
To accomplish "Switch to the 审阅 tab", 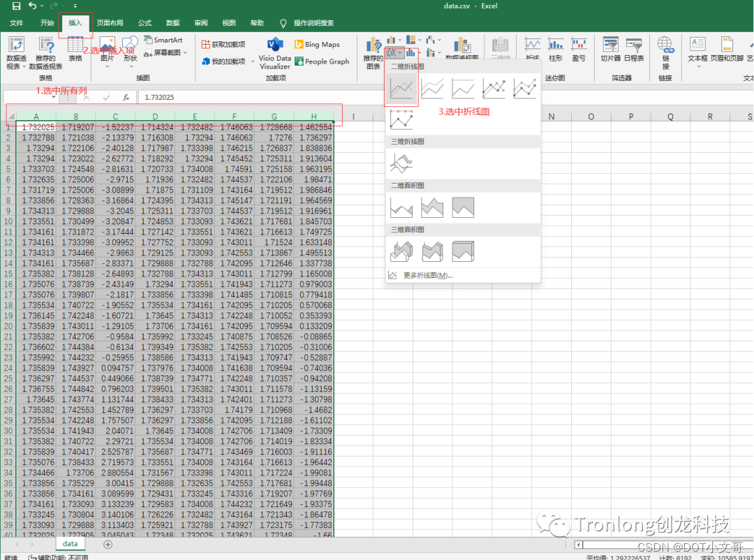I will (x=201, y=22).
